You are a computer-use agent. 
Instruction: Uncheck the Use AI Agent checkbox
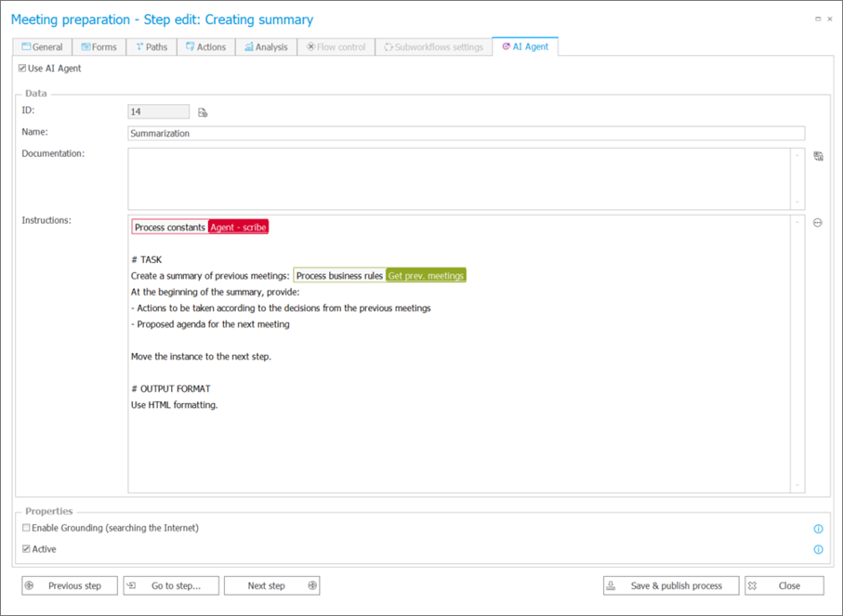coord(23,69)
